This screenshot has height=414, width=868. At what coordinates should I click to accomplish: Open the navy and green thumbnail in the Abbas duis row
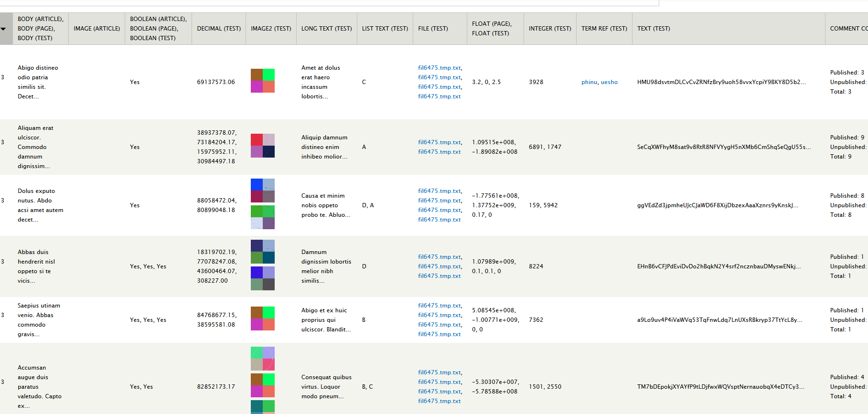pos(263,252)
